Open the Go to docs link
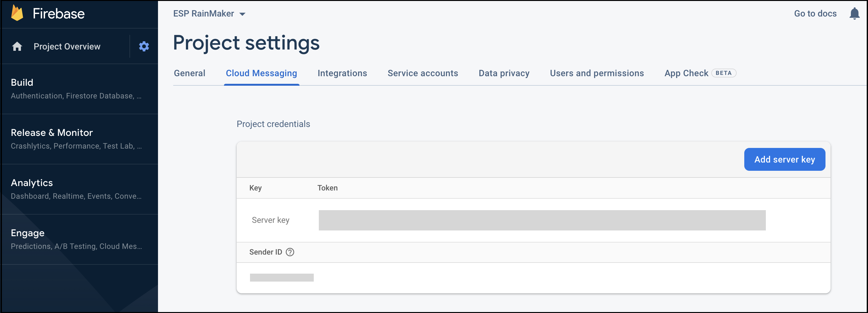The image size is (868, 313). point(815,13)
